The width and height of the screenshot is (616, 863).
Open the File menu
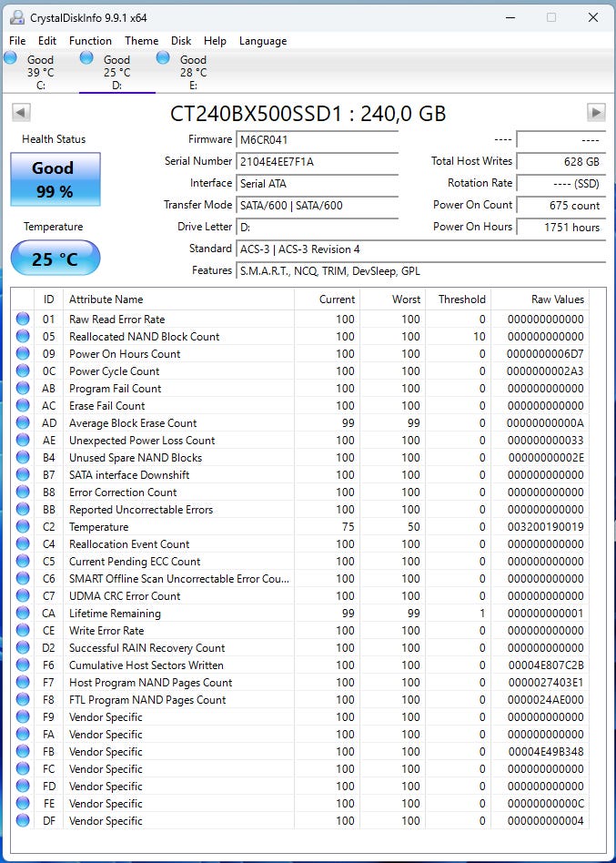click(17, 41)
